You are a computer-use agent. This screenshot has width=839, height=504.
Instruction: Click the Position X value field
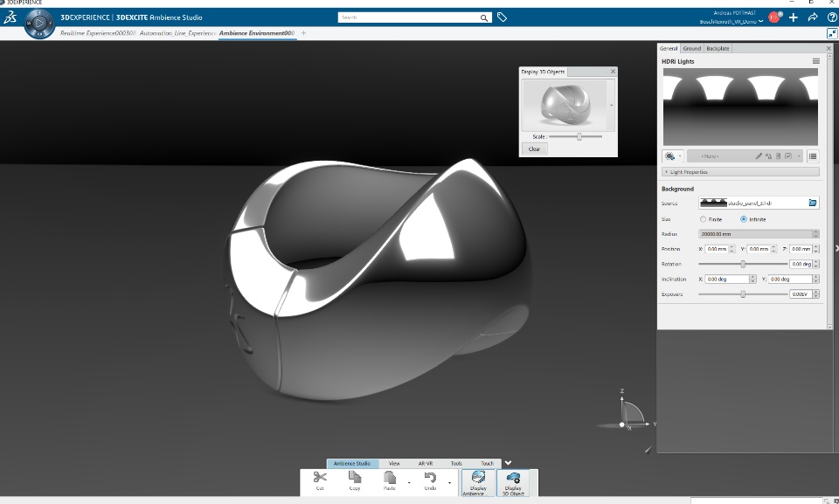tap(717, 249)
